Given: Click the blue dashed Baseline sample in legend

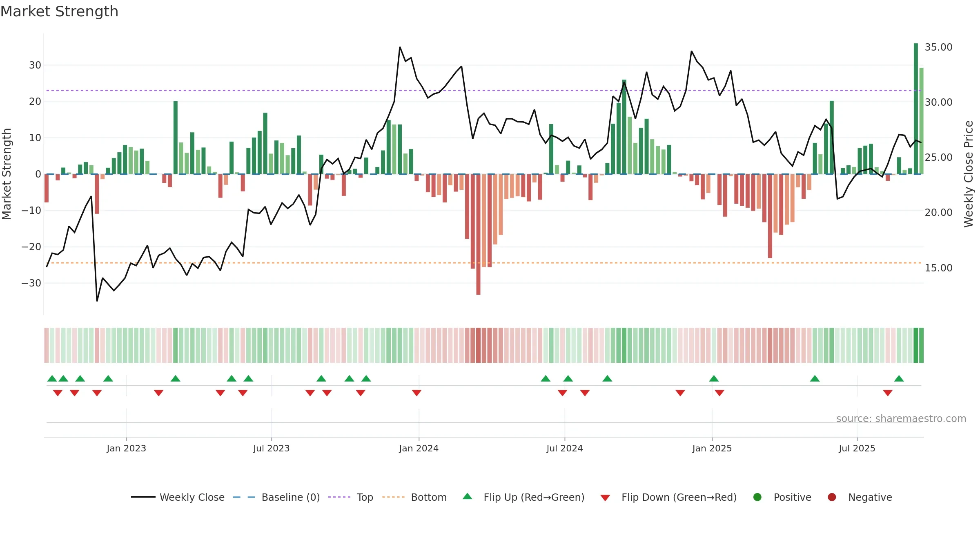Looking at the screenshot, I should click(244, 497).
